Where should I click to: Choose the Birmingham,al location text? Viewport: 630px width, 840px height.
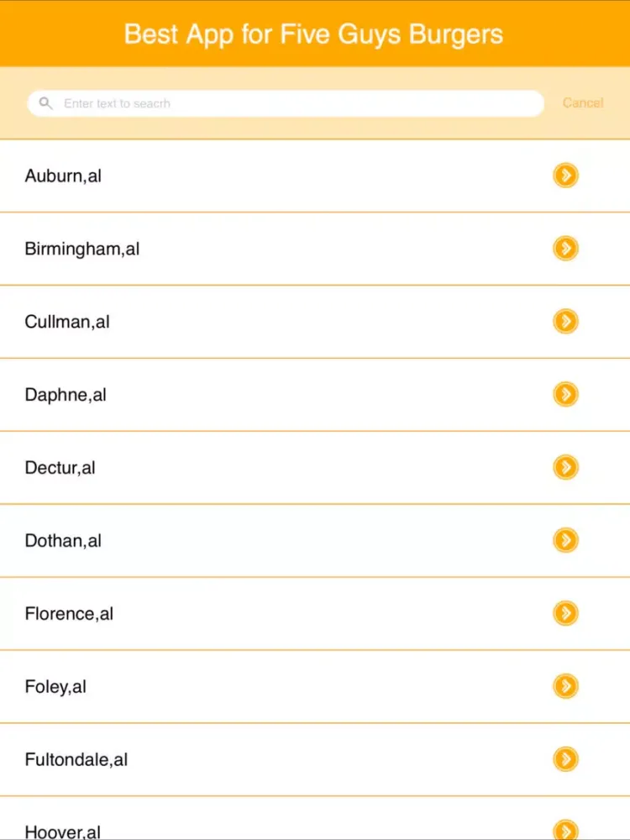[x=82, y=249]
